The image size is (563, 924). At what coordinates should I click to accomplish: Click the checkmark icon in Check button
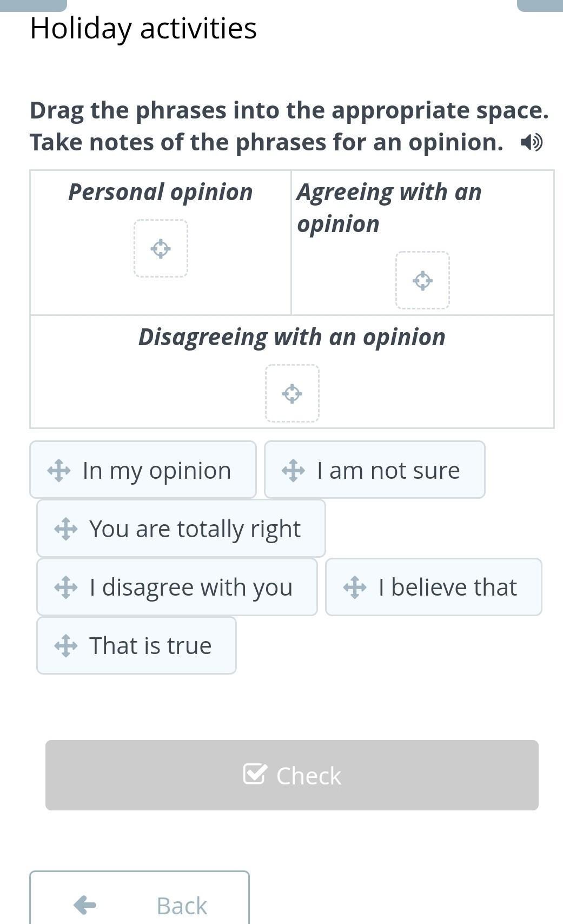pos(255,774)
